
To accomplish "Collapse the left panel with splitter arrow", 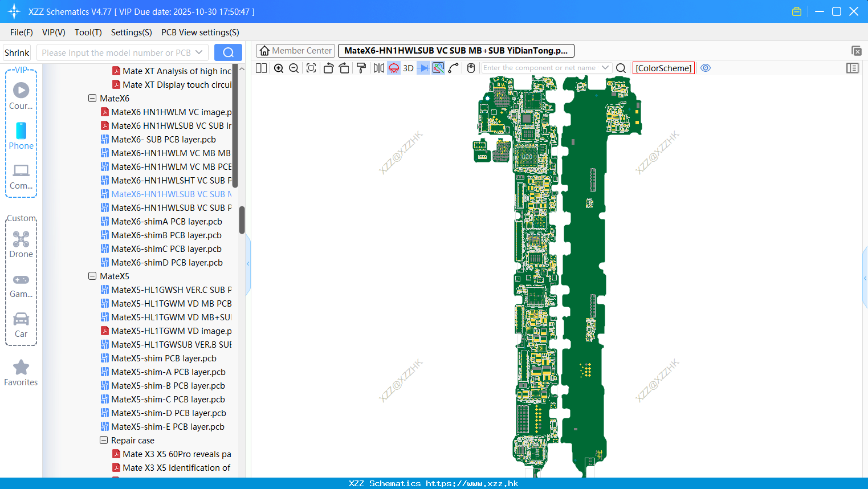I will (x=248, y=264).
